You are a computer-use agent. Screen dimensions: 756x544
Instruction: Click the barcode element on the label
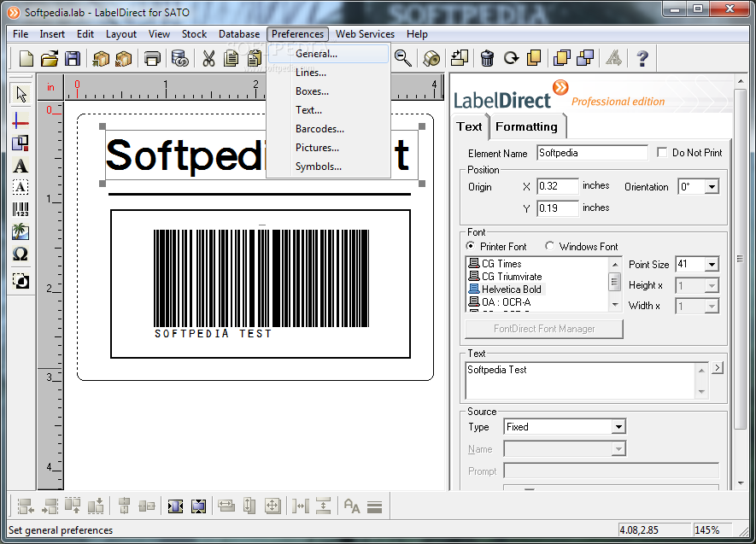point(261,284)
